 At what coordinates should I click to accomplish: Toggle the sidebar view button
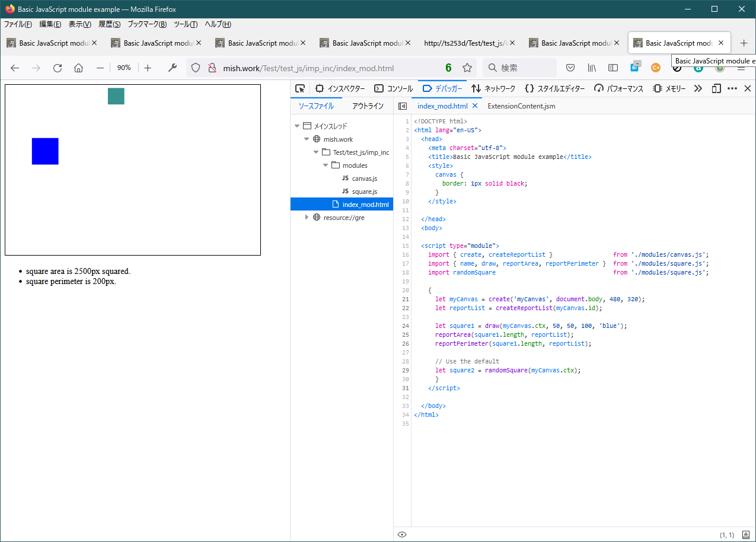pos(613,68)
